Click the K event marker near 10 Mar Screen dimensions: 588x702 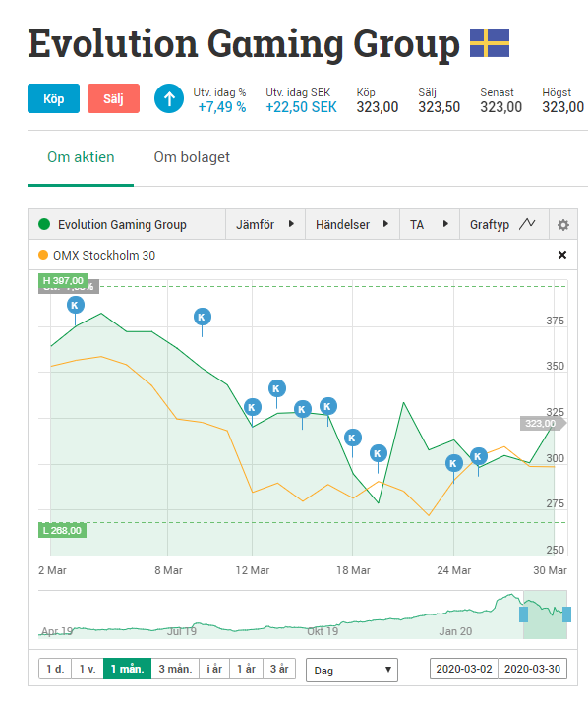[202, 317]
